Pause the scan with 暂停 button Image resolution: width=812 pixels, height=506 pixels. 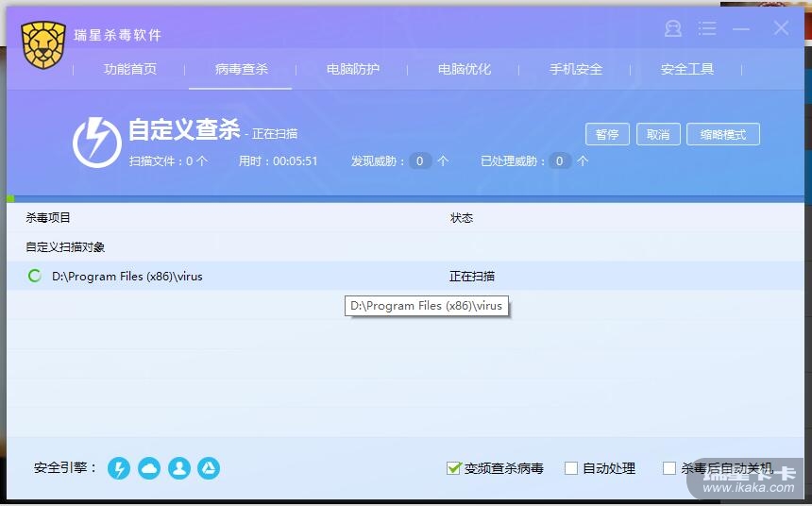607,134
